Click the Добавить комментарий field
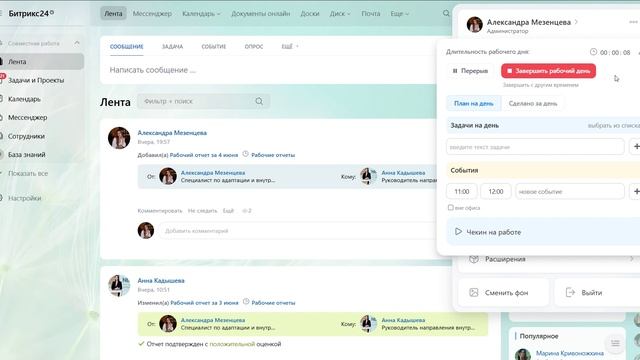The image size is (640, 360). coord(298,231)
